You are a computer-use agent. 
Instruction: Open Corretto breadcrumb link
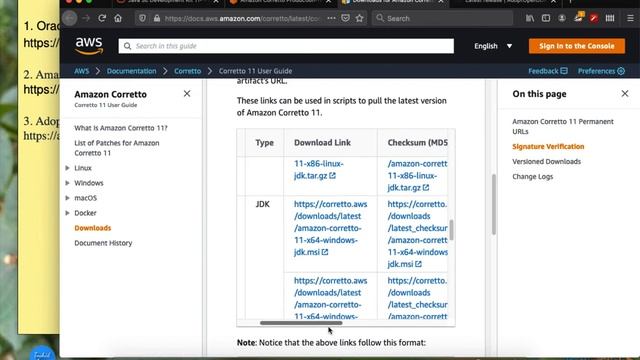(187, 71)
